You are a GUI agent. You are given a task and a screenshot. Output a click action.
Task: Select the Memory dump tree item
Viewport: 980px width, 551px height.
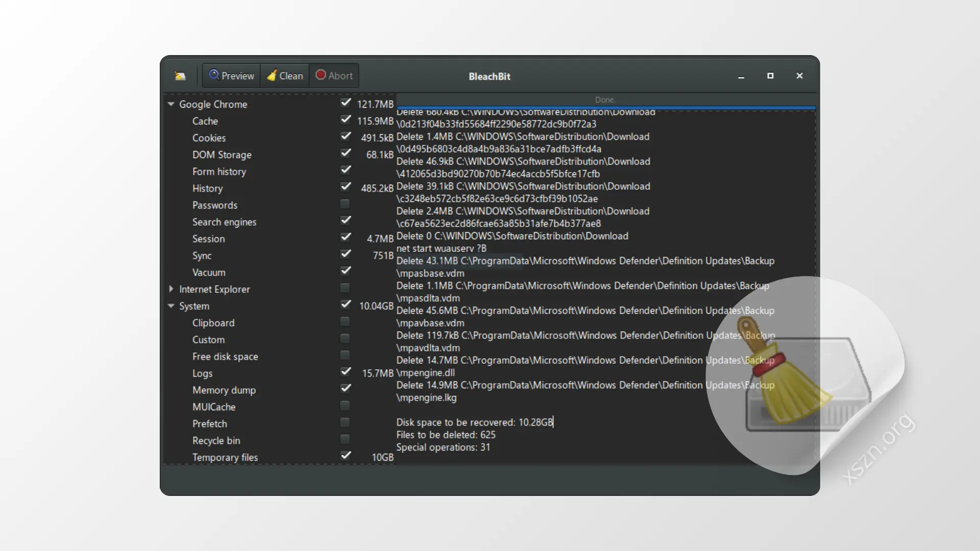tap(224, 390)
